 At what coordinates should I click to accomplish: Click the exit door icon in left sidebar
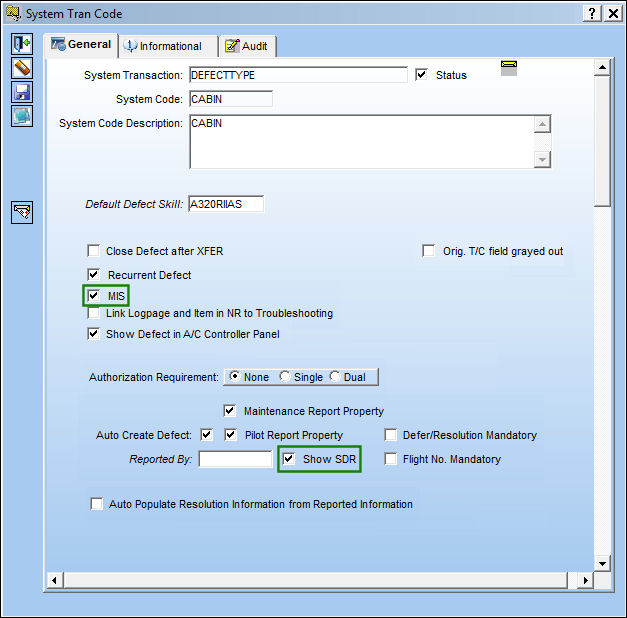tap(22, 44)
